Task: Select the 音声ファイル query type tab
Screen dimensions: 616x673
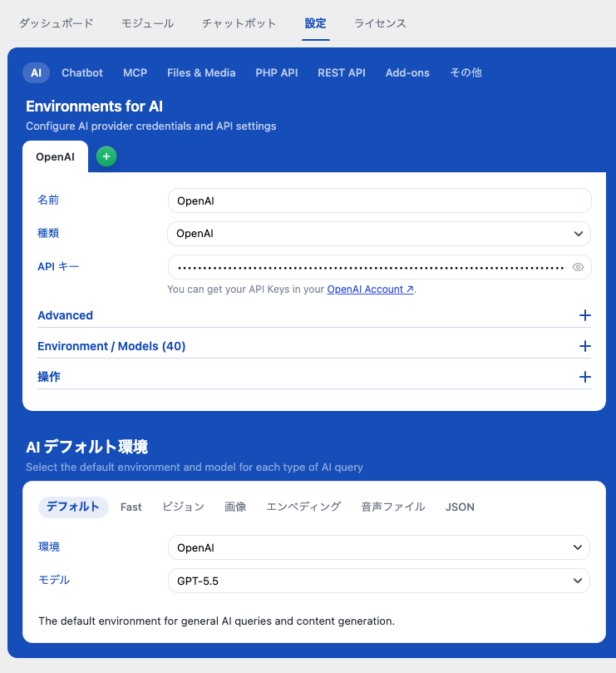Action: click(x=393, y=507)
